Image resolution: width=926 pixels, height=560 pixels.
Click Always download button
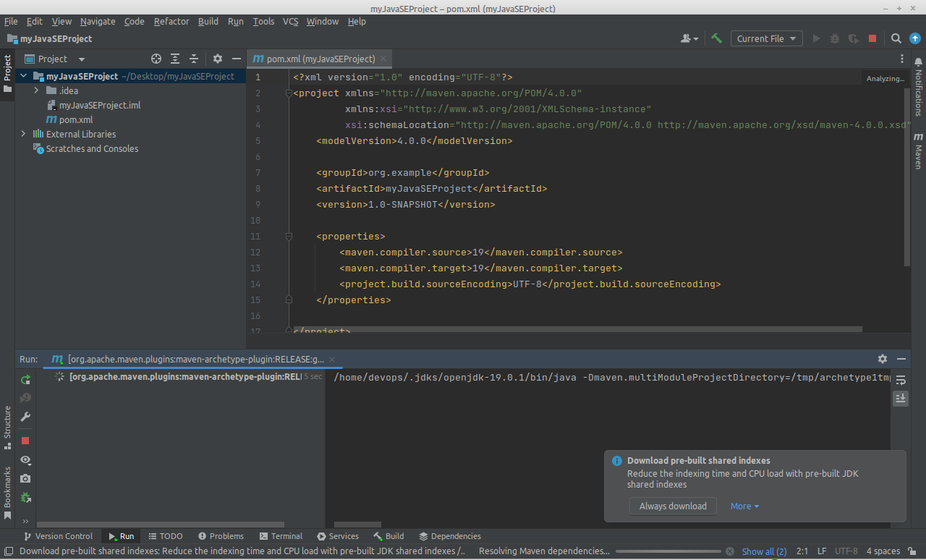tap(673, 506)
